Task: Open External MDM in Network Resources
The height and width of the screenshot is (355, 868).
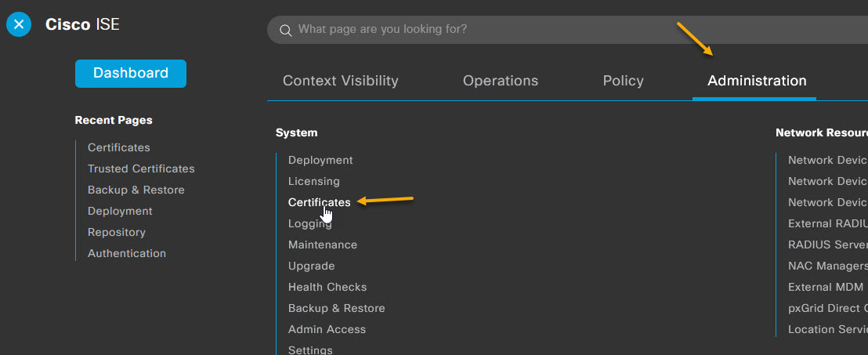Action: point(826,287)
